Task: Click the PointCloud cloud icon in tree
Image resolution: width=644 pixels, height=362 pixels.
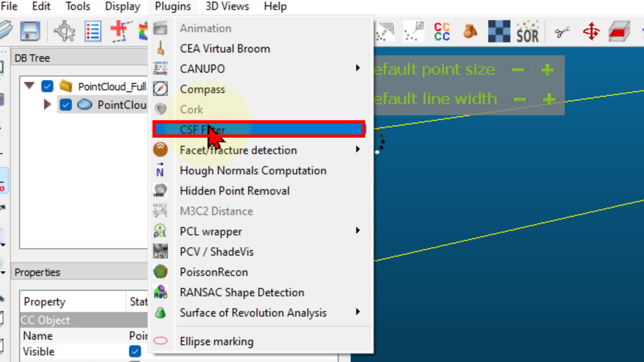Action: click(x=84, y=104)
